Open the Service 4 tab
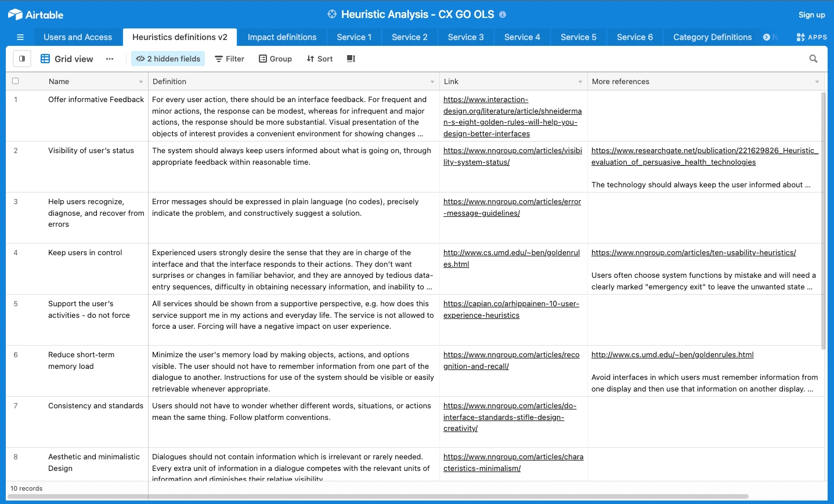Image resolution: width=834 pixels, height=504 pixels. [522, 37]
